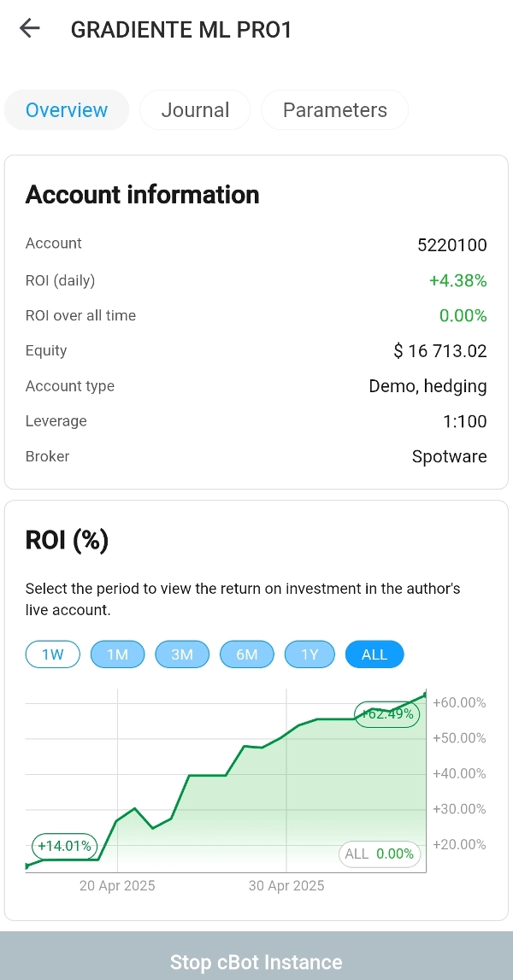Click the daily ROI value +4.38%
The width and height of the screenshot is (513, 980).
(x=457, y=280)
